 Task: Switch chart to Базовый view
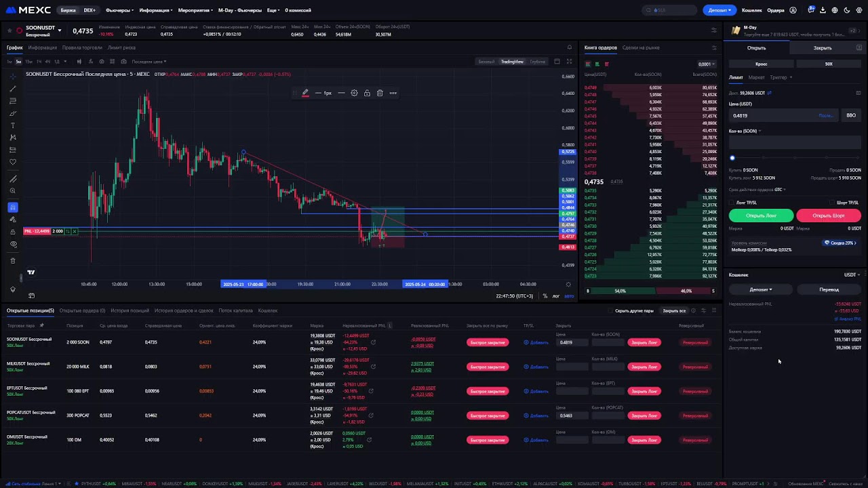tap(486, 62)
